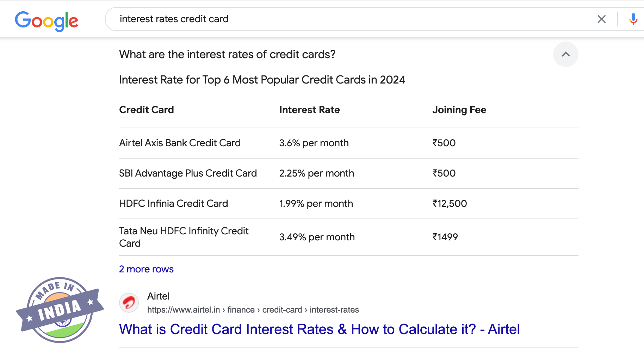The width and height of the screenshot is (644, 351).
Task: Click the question about credit card interest rates
Action: 227,54
